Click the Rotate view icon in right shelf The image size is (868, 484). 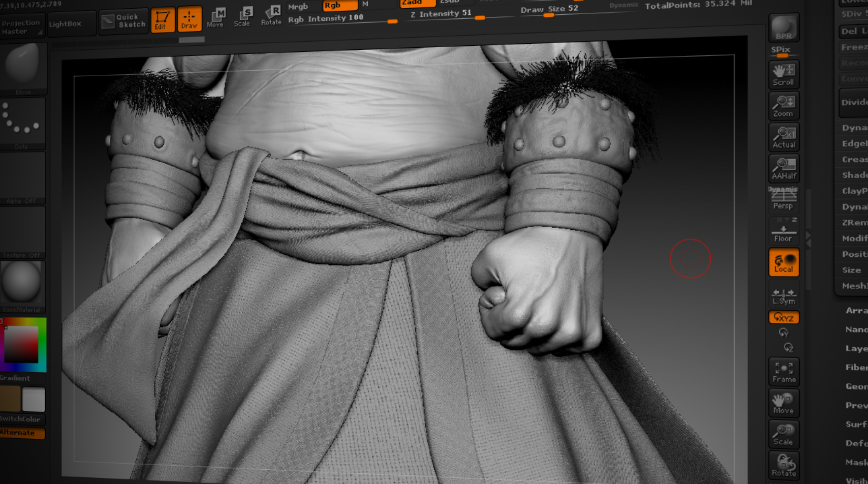pyautogui.click(x=784, y=464)
